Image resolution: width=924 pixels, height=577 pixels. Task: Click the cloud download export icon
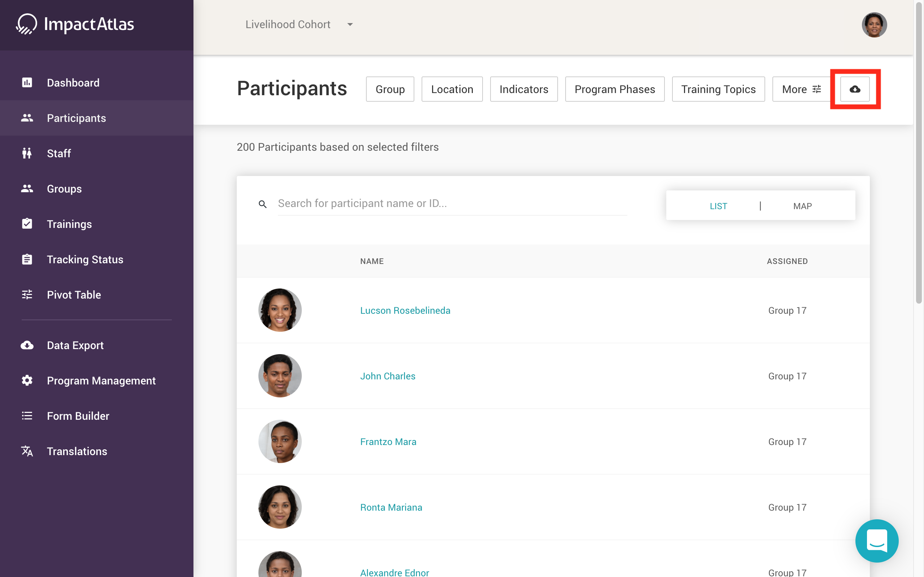coord(854,89)
